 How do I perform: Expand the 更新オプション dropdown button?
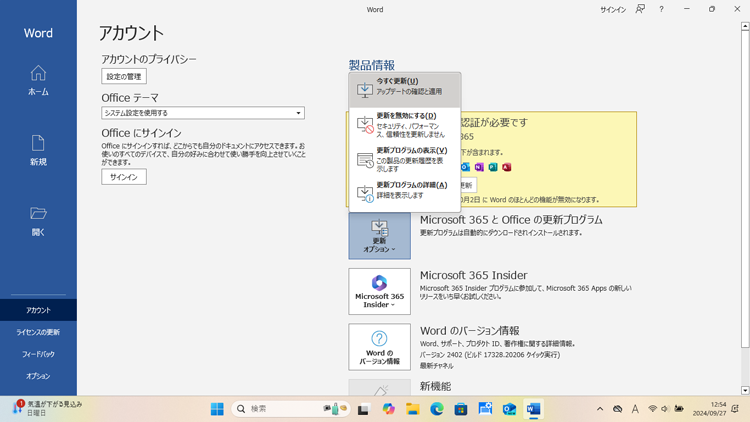pos(379,236)
